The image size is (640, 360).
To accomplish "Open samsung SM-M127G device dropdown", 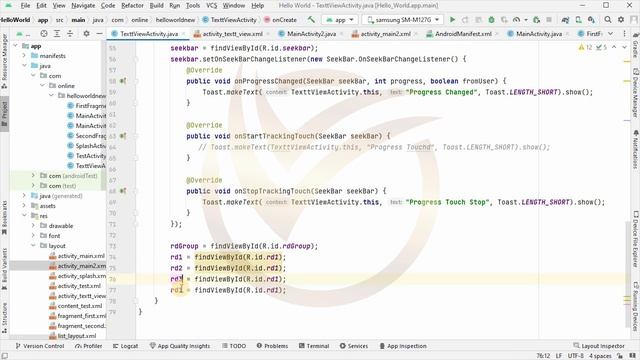I will 403,20.
